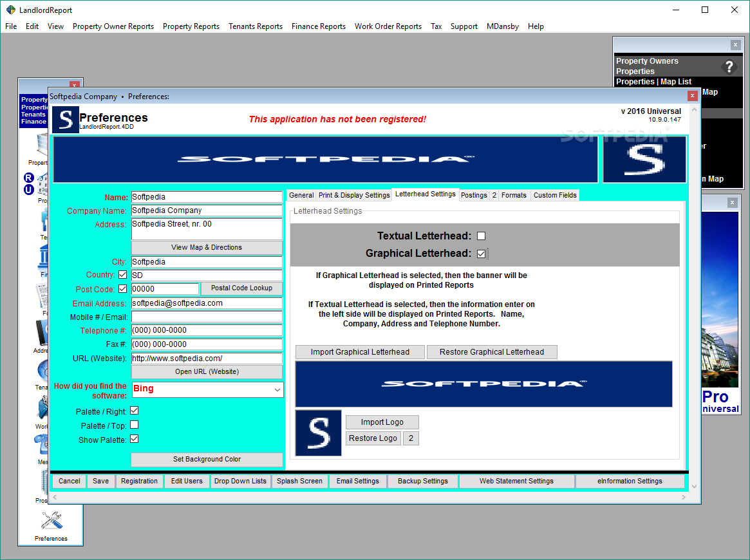Open Set Background Color picker
This screenshot has height=560, width=750.
(207, 459)
